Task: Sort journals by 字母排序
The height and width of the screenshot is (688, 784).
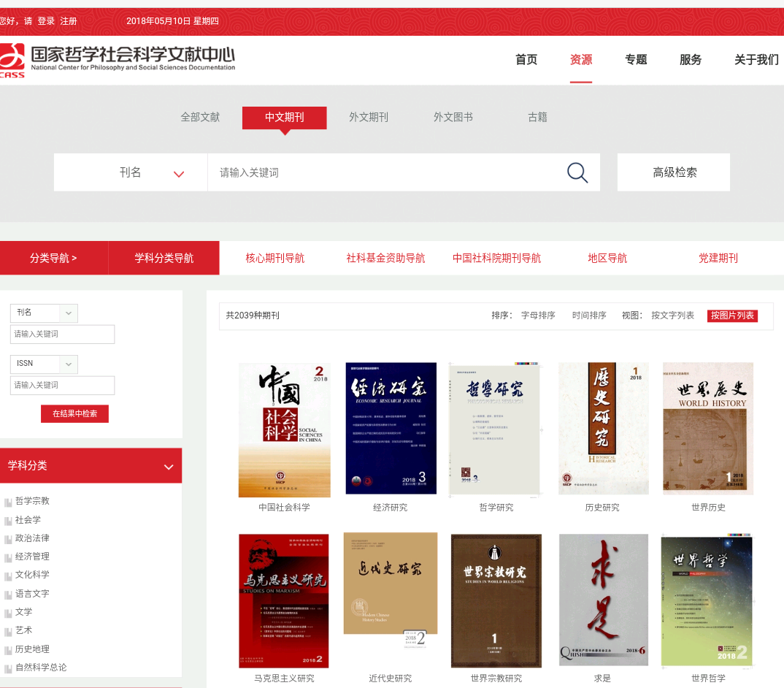Action: [x=538, y=316]
